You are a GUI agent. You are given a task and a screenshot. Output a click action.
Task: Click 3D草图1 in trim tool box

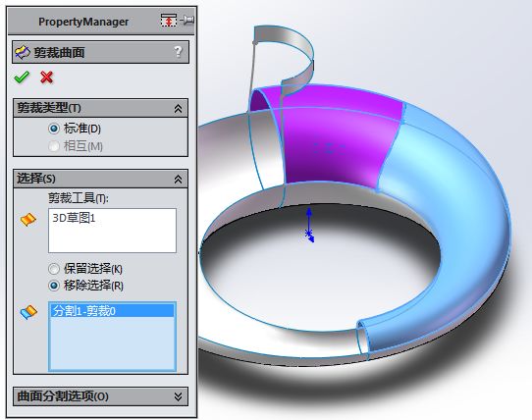pyautogui.click(x=74, y=218)
